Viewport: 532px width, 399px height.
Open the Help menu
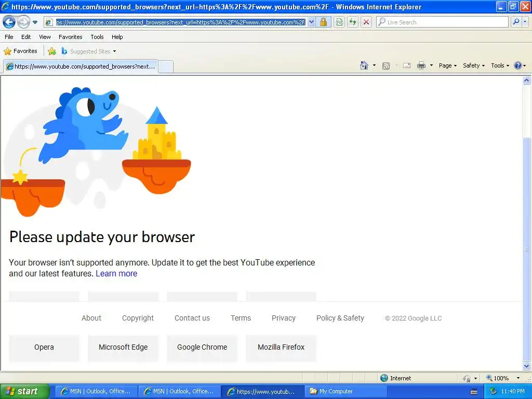pyautogui.click(x=117, y=37)
